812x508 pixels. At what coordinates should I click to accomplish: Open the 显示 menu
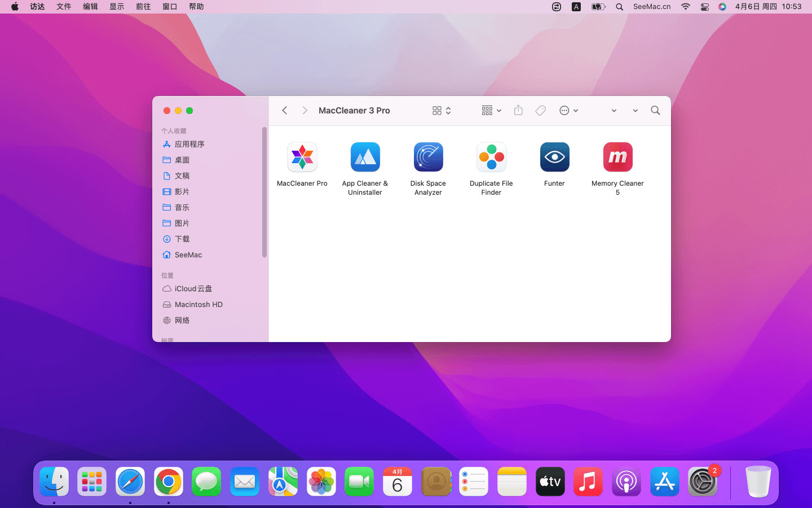point(117,7)
